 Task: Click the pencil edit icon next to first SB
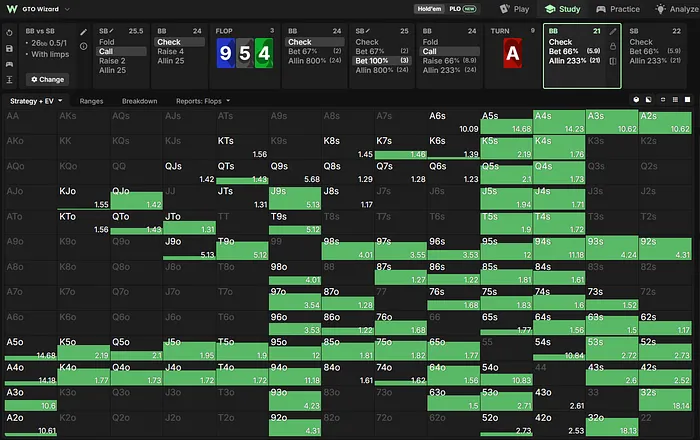coord(112,31)
